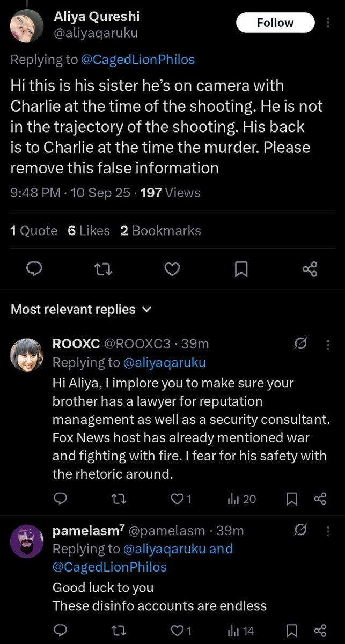Viewport: 345px width, 644px height.
Task: Share Aliya Qureshi's main post
Action: click(x=310, y=269)
